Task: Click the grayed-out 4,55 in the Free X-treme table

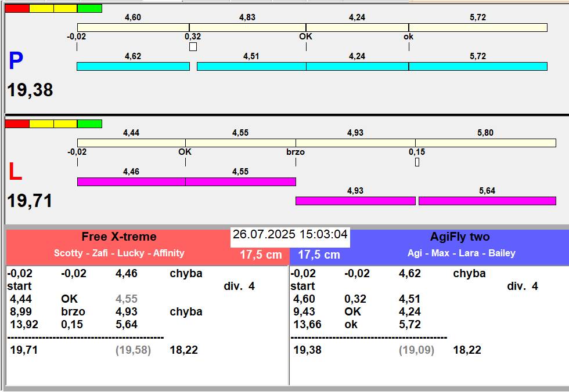Action: [127, 299]
